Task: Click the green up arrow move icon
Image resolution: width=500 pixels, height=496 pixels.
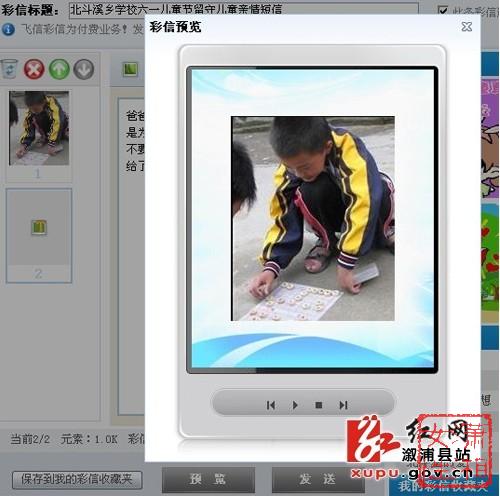Action: [x=59, y=69]
